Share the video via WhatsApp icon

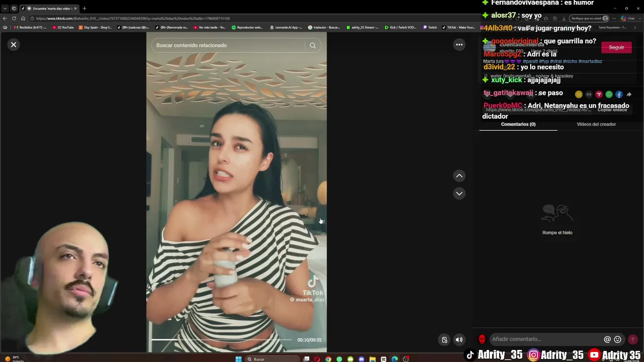pos(609,95)
